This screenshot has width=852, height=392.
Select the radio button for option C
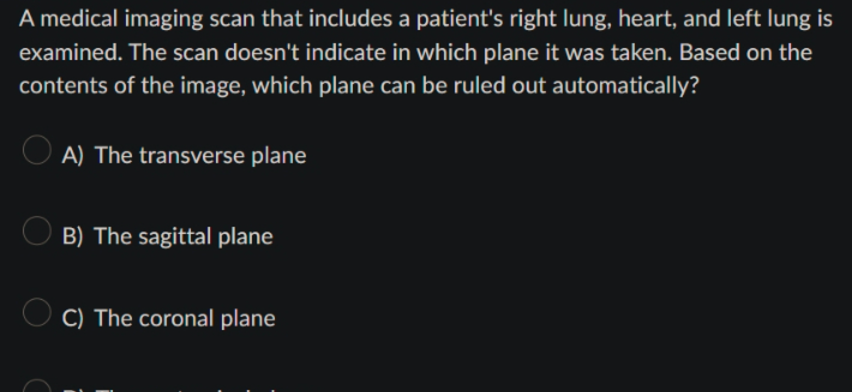(x=37, y=312)
